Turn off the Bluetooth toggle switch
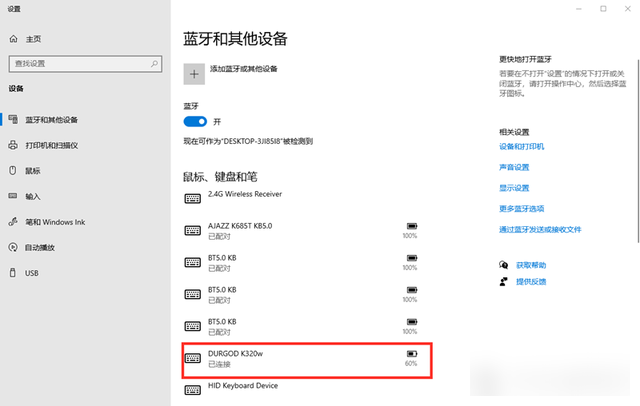 tap(195, 122)
